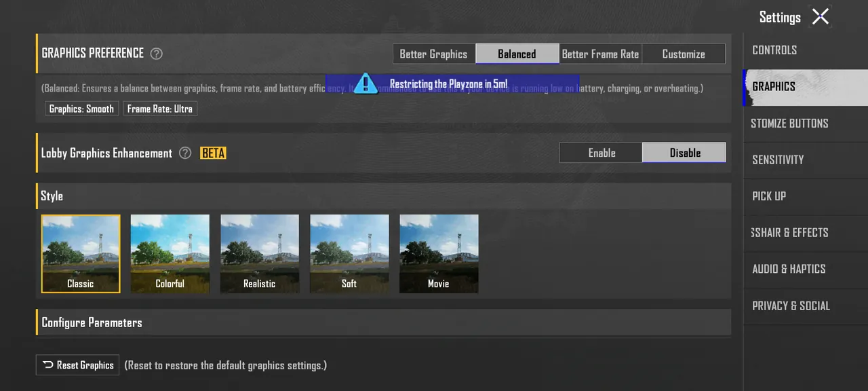The height and width of the screenshot is (391, 868).
Task: Click the playzone warning triangle icon
Action: (x=366, y=83)
